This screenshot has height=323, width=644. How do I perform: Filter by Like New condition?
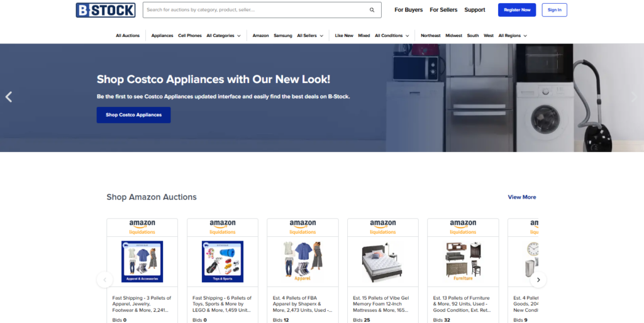click(x=344, y=36)
